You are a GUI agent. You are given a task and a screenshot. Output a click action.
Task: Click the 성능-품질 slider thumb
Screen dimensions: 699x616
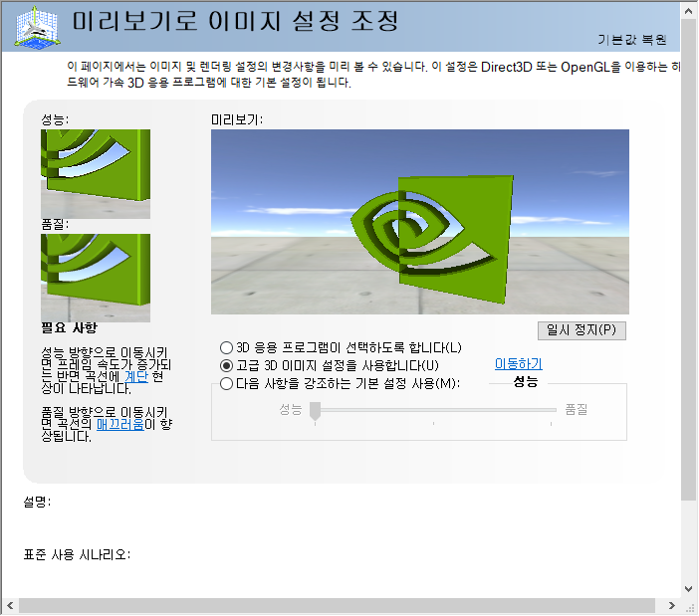pyautogui.click(x=315, y=411)
